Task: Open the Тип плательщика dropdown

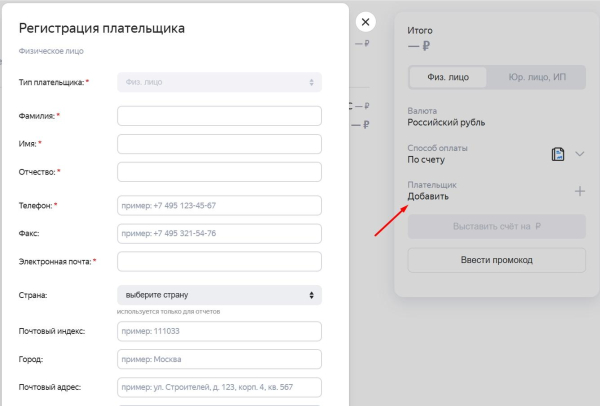Action: [x=219, y=81]
